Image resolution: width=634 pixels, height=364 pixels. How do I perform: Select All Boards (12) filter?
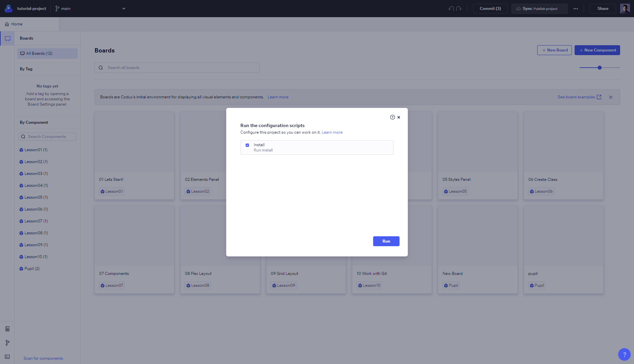47,53
